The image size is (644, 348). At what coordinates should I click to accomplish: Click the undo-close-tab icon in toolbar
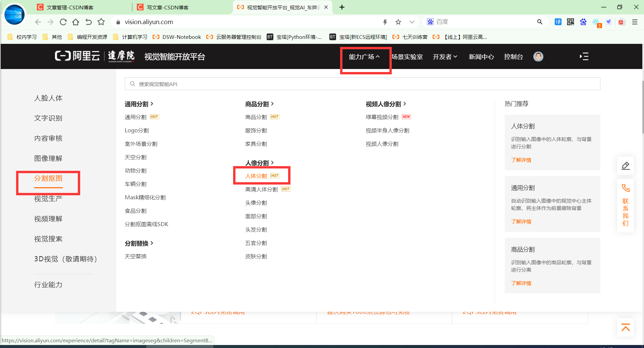89,22
